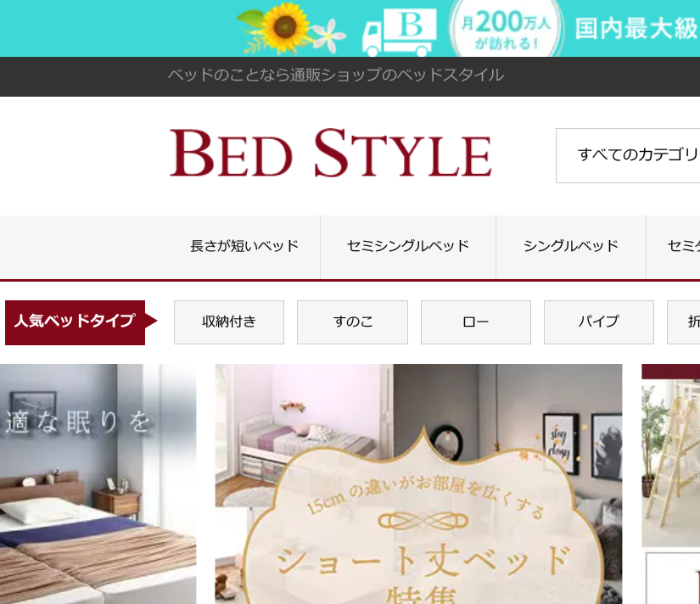
Task: Choose the ロー bed type button
Action: point(476,322)
